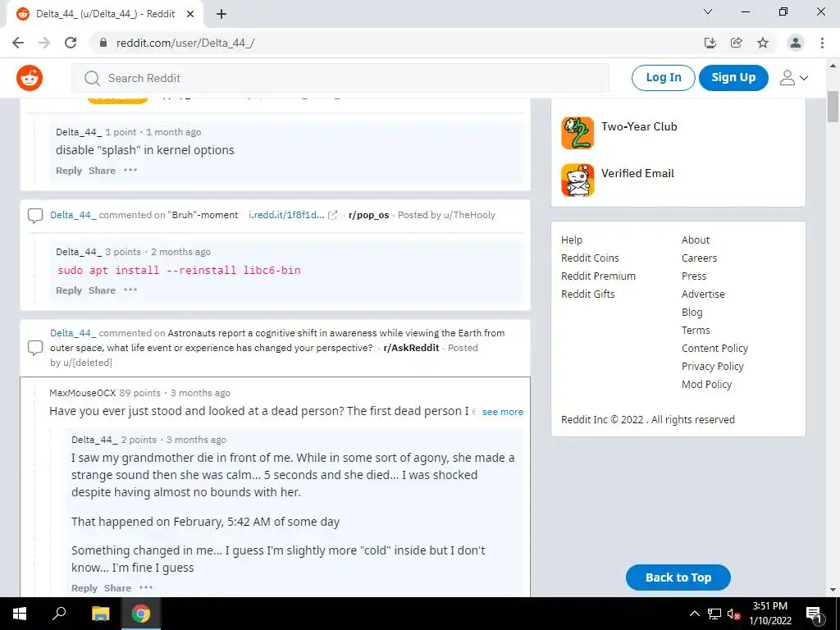The width and height of the screenshot is (840, 630).
Task: Open the About footer link
Action: click(x=696, y=240)
